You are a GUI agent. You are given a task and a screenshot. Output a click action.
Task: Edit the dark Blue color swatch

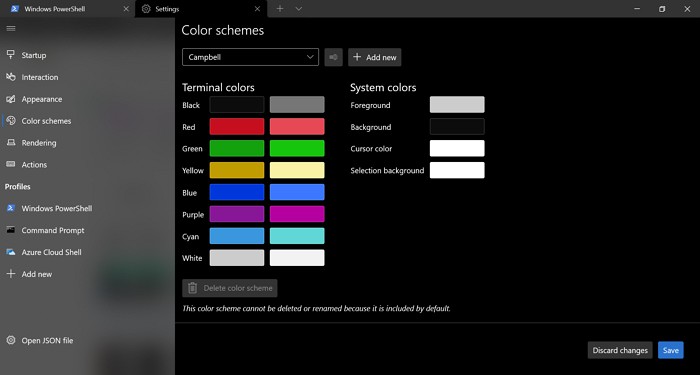pos(237,192)
